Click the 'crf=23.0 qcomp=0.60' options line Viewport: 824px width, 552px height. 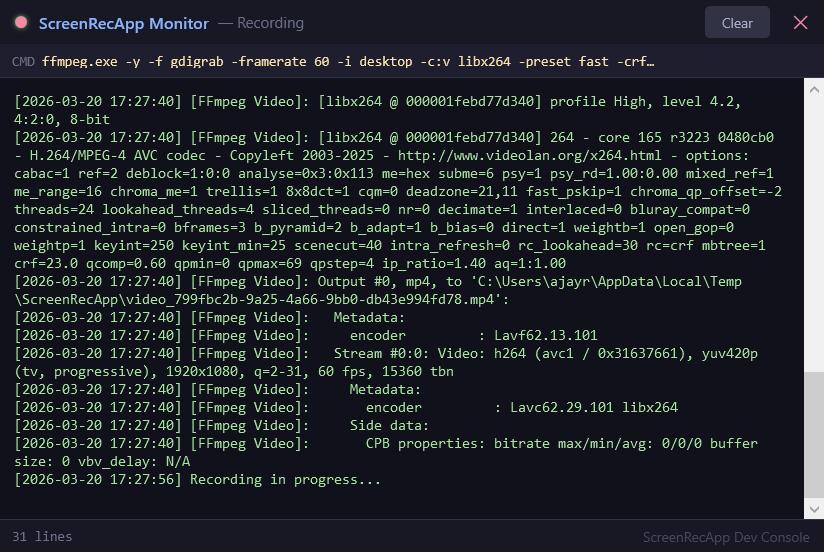point(290,263)
